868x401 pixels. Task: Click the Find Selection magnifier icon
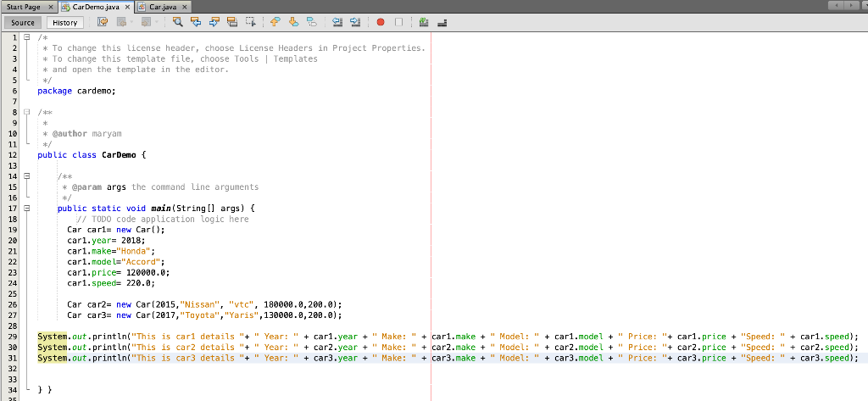click(x=178, y=22)
